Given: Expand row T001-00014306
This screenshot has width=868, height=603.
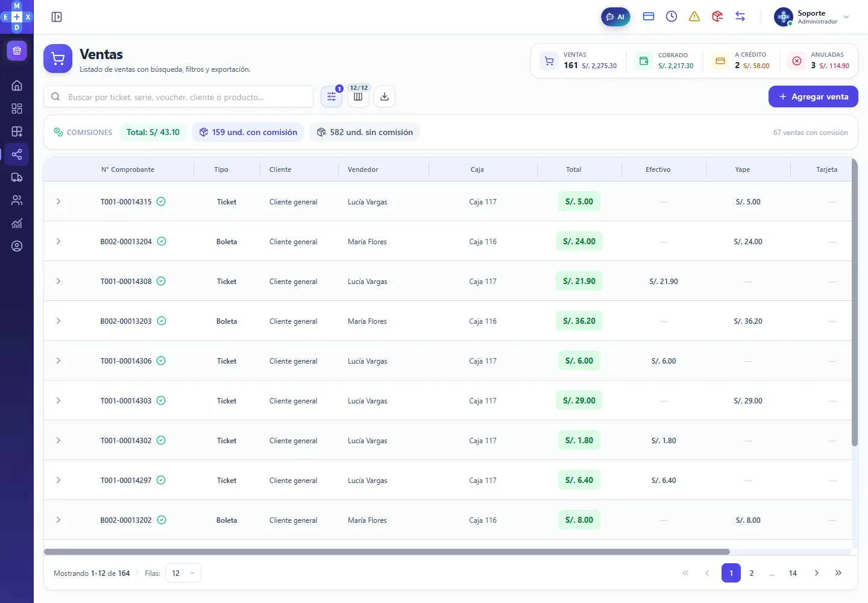Looking at the screenshot, I should pos(58,361).
